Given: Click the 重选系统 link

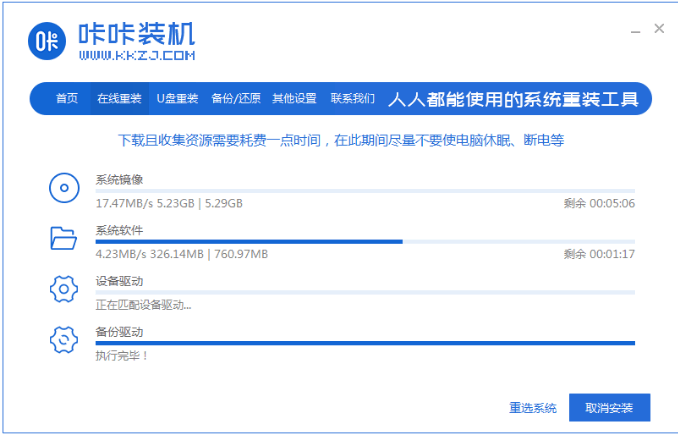Looking at the screenshot, I should pyautogui.click(x=533, y=408).
